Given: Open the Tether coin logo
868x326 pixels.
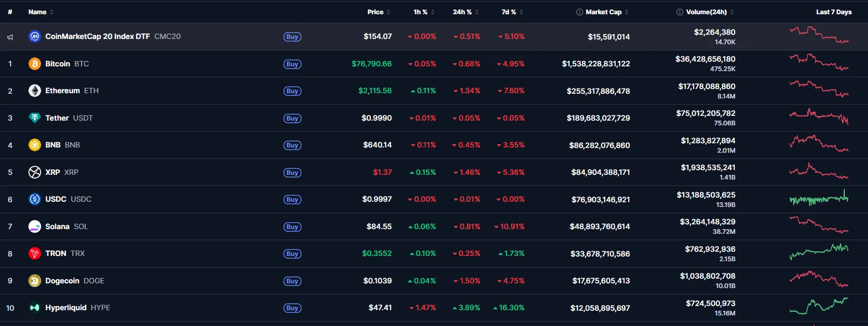Looking at the screenshot, I should pyautogui.click(x=35, y=118).
